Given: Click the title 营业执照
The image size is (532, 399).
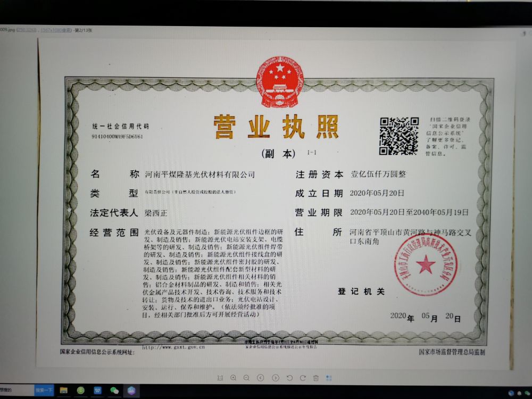Looking at the screenshot, I should [276, 127].
